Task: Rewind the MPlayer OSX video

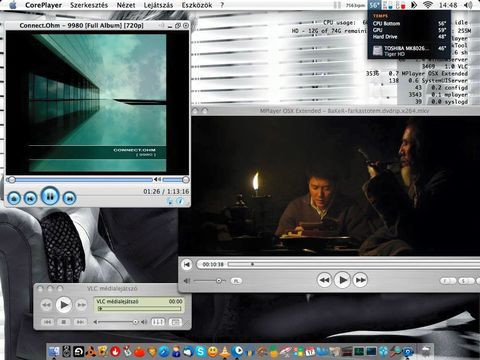Action: [324, 280]
